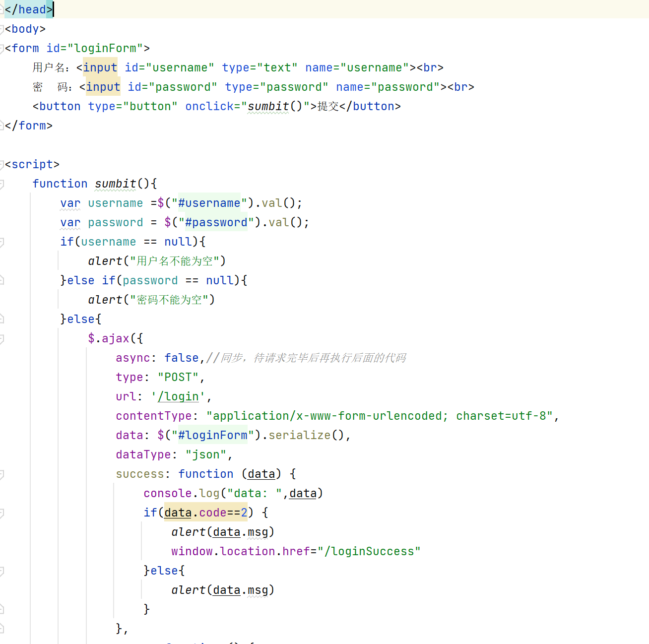This screenshot has height=644, width=649.
Task: Click the serialize() method call
Action: 306,435
